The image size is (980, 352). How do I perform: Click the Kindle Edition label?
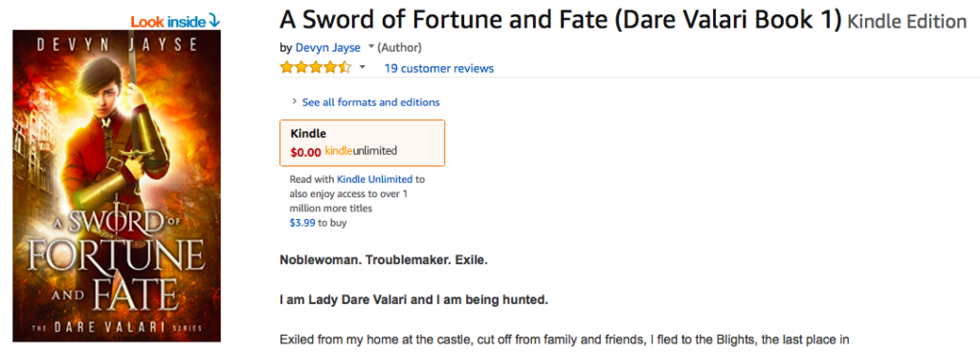[907, 22]
